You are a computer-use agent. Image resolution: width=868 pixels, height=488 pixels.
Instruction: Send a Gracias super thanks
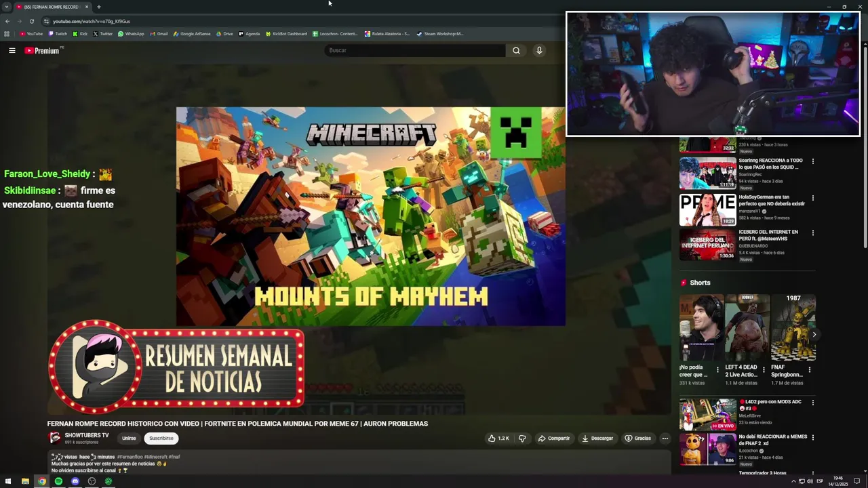[637, 439]
